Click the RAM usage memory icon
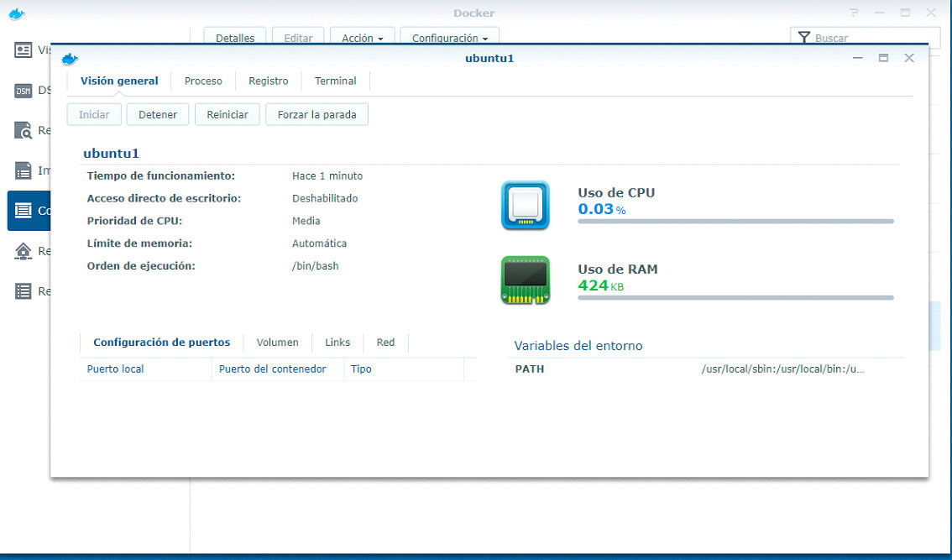The width and height of the screenshot is (952, 560). pos(526,280)
